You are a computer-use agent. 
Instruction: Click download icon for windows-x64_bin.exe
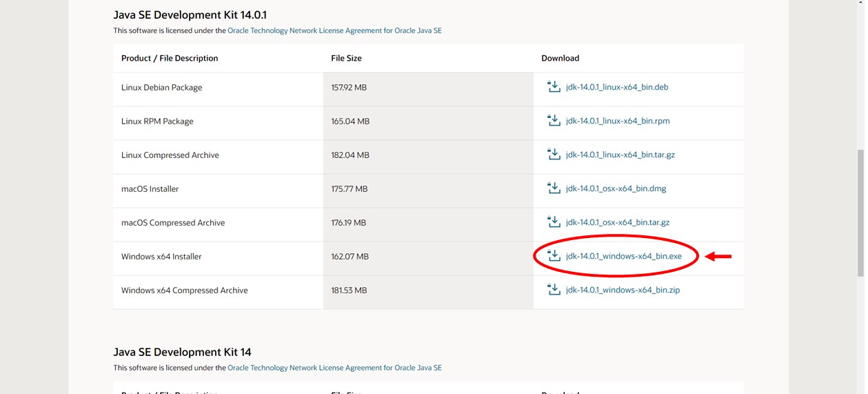(554, 256)
